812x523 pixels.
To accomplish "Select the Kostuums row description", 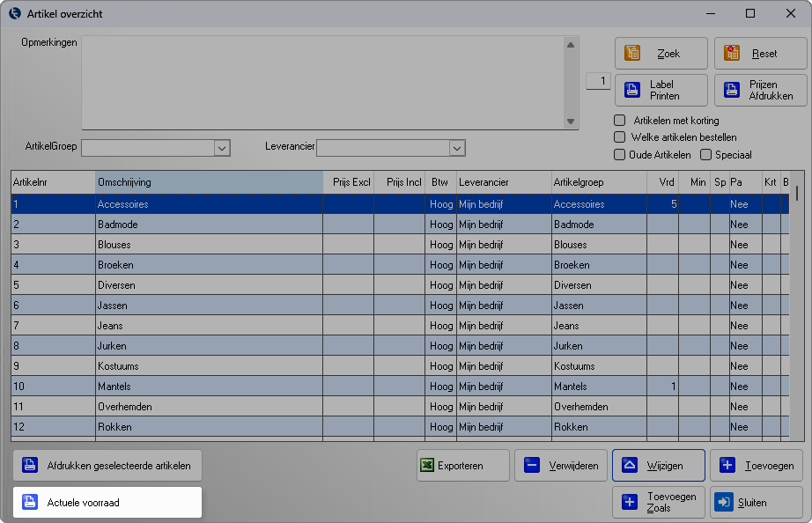I will tap(118, 365).
